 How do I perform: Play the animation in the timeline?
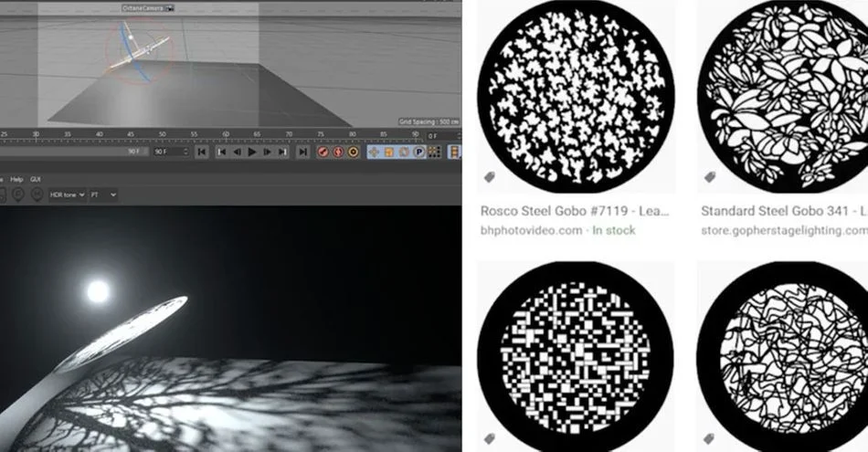click(x=252, y=152)
